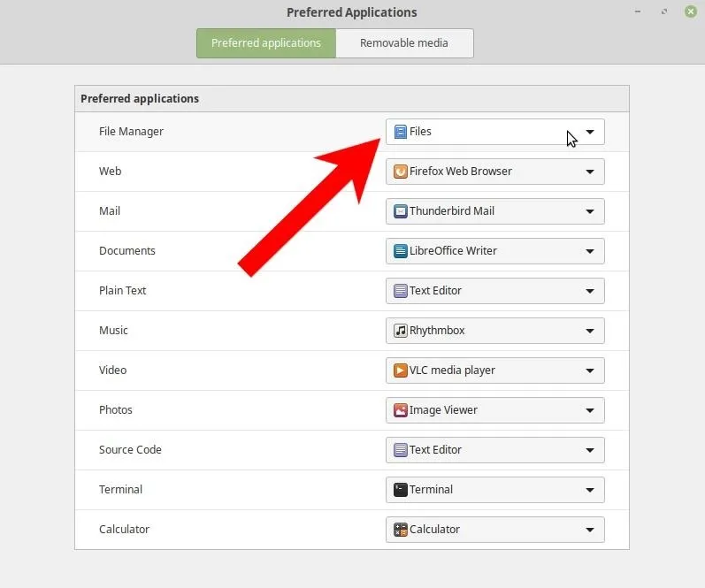This screenshot has height=588, width=705.
Task: Minimize the Preferred Applications window
Action: pos(638,11)
